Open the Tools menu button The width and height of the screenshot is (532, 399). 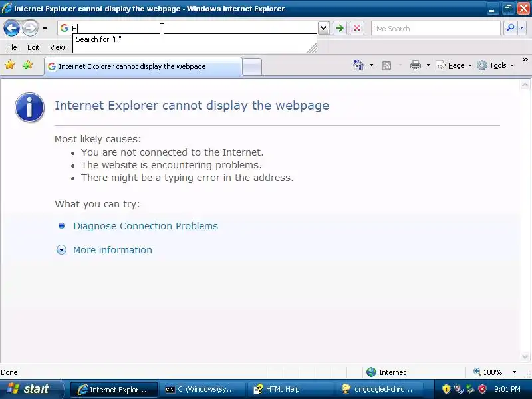point(495,65)
